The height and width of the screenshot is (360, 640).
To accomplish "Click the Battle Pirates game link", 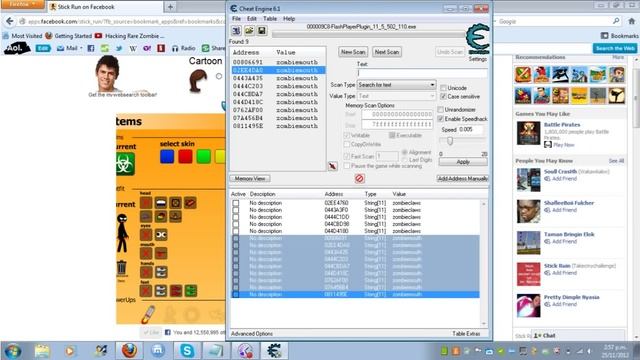I will pos(562,124).
